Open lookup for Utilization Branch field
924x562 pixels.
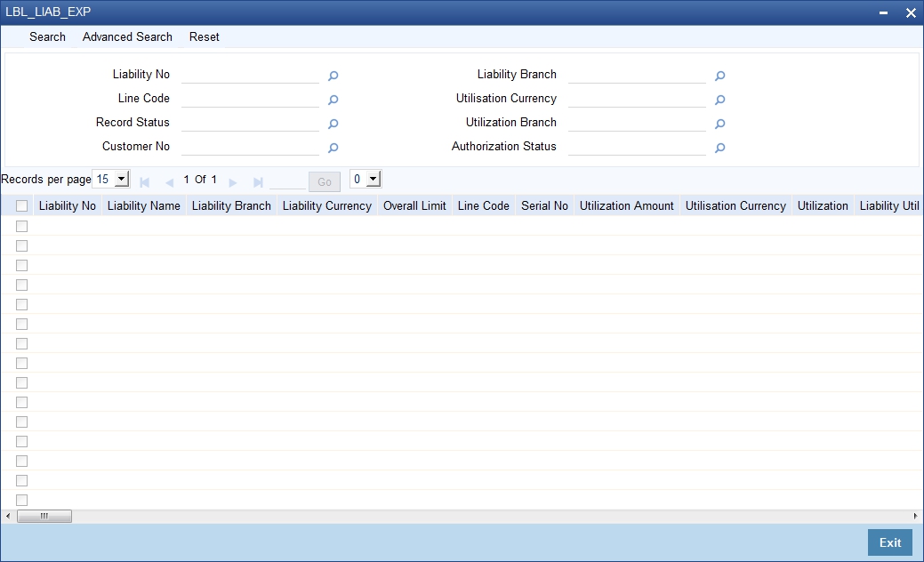pos(719,124)
